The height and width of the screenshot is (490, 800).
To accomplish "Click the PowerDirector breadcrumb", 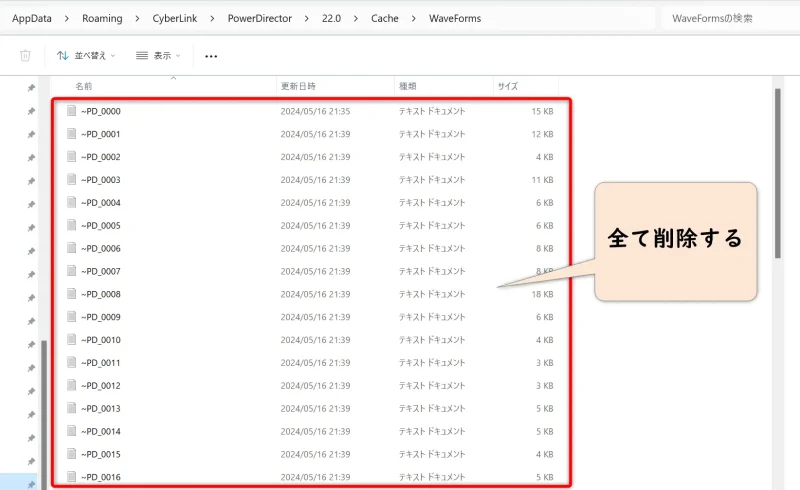I will pos(259,18).
